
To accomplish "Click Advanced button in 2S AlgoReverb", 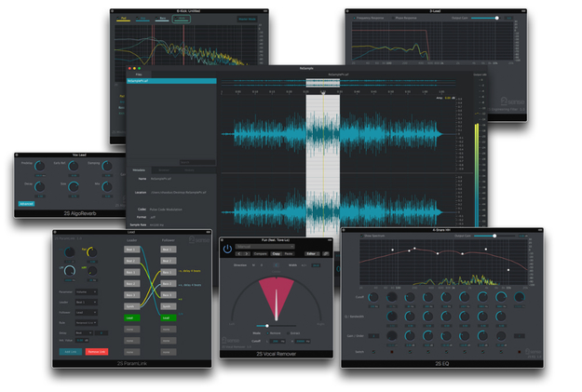I will [26, 204].
